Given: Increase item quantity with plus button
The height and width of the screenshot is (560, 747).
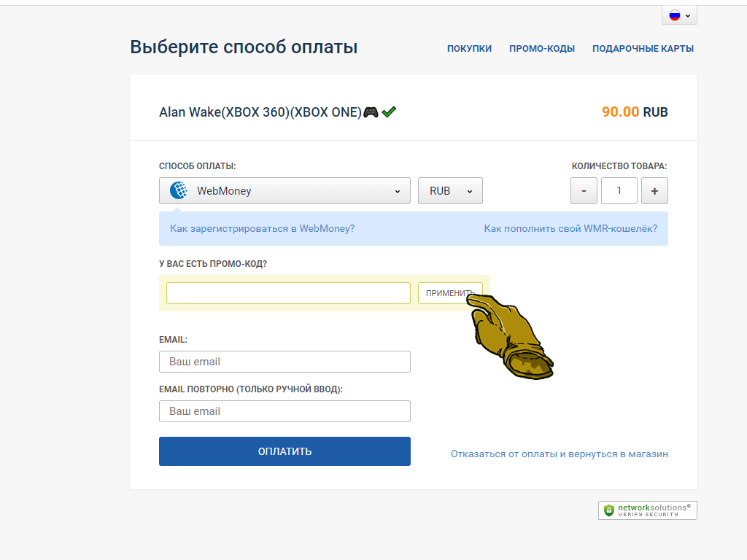Looking at the screenshot, I should click(654, 191).
